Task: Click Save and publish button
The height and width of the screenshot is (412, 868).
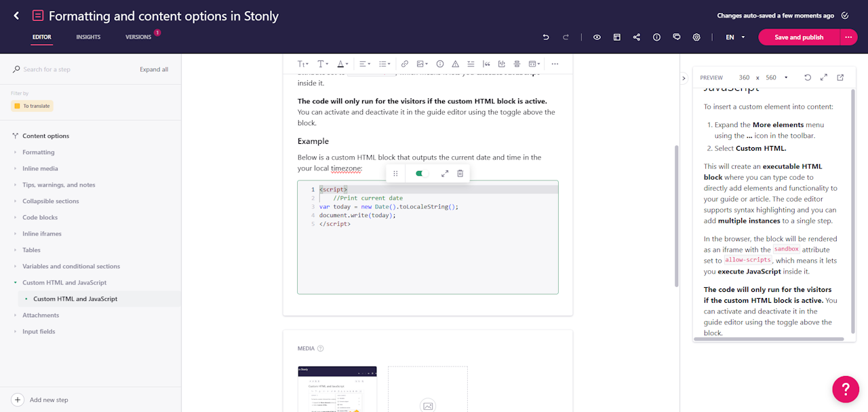Action: [x=798, y=37]
